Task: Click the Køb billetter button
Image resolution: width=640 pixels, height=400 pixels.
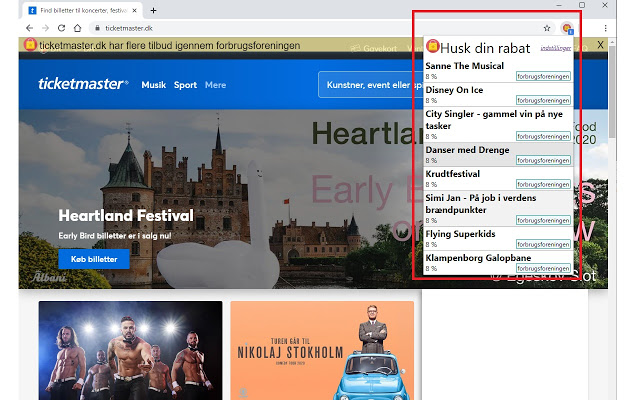Action: 94,259
